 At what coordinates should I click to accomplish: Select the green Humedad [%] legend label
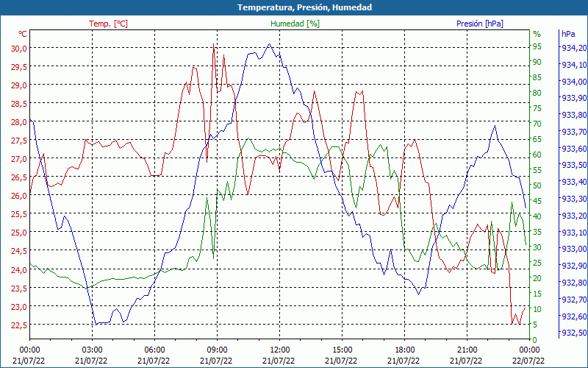(x=295, y=24)
